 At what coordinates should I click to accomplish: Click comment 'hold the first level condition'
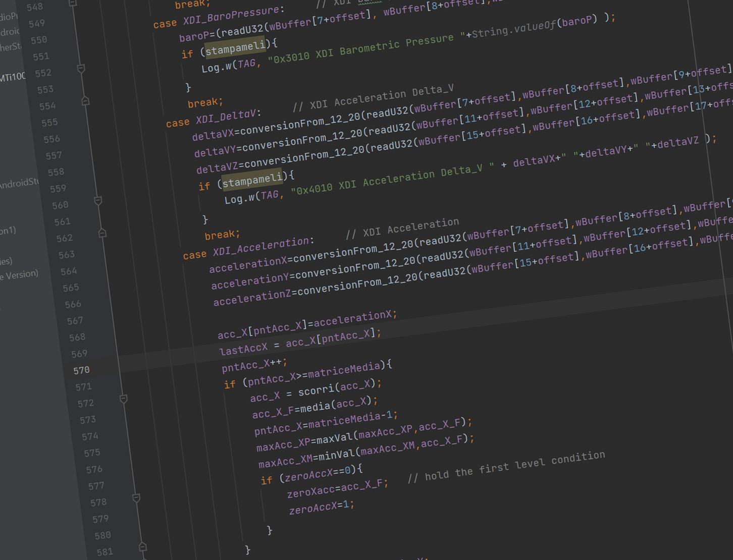(x=515, y=466)
